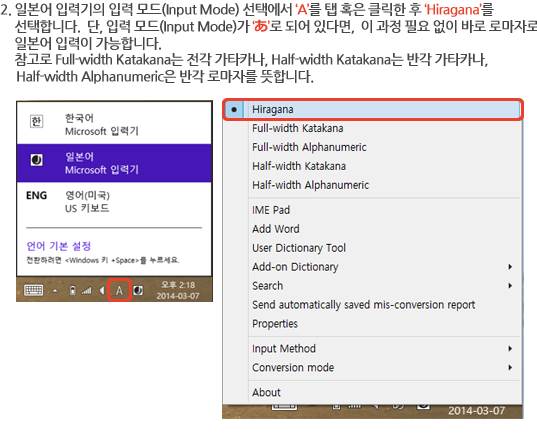This screenshot has width=537, height=445.
Task: Select the Hiragana input mode
Action: [373, 109]
